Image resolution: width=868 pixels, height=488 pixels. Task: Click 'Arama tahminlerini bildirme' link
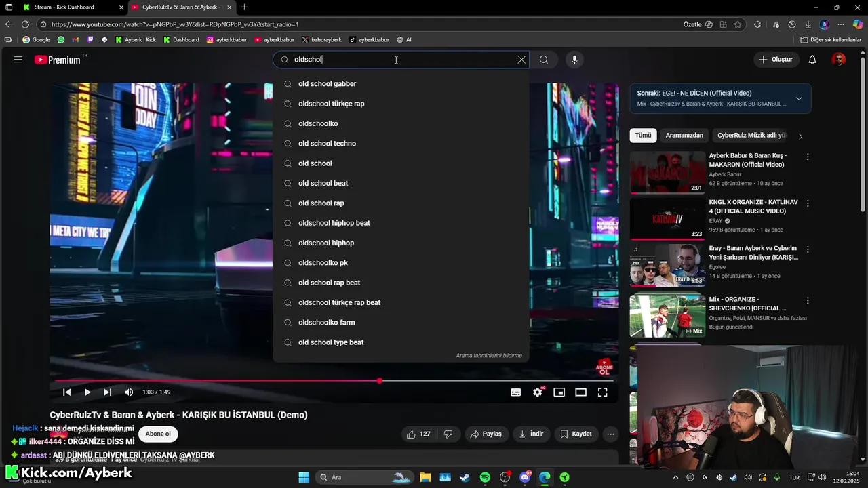(489, 356)
